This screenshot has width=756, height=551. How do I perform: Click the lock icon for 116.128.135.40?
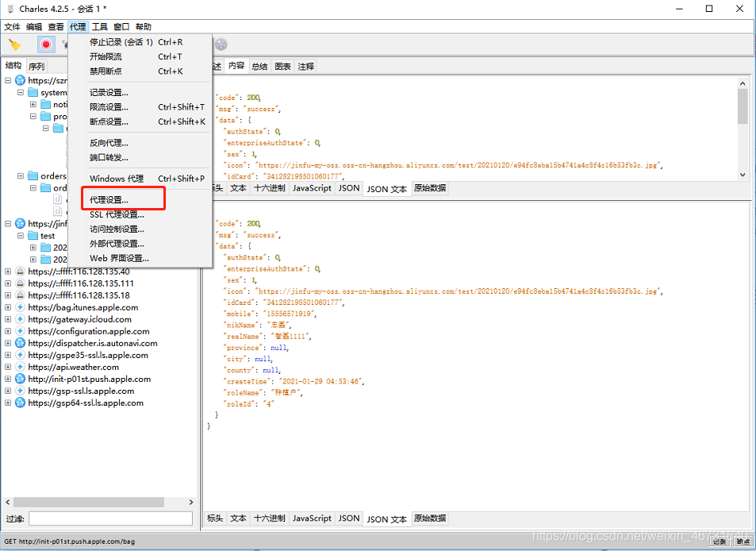pos(21,272)
